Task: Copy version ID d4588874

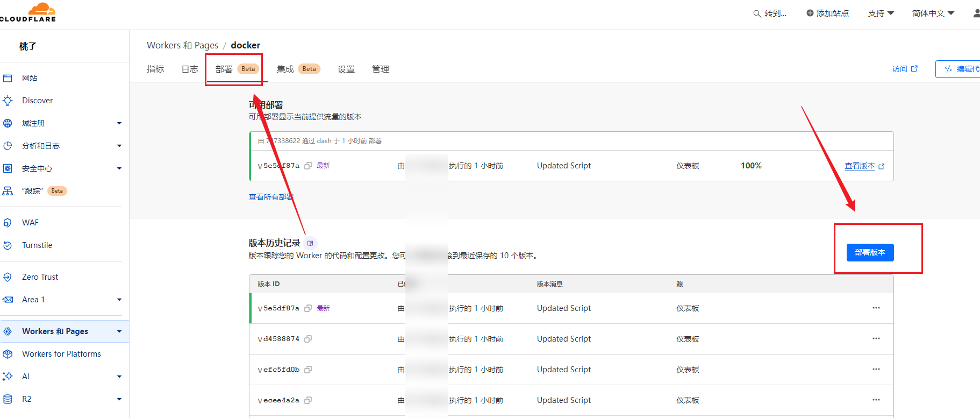Action: [308, 339]
